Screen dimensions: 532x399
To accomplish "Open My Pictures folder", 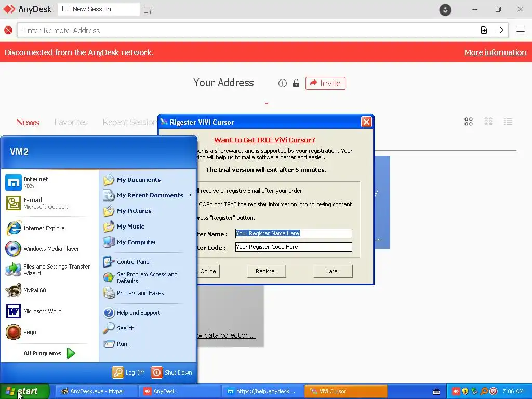I will 148,211.
